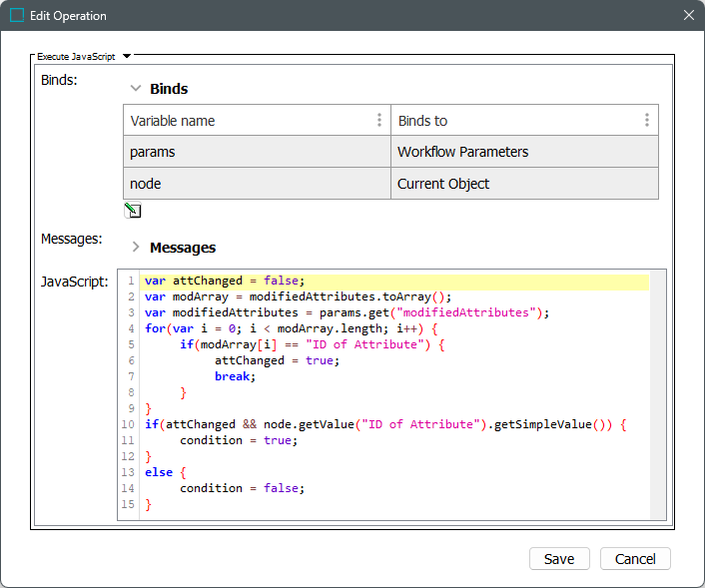Click the edit binds pencil icon
Image resolution: width=705 pixels, height=588 pixels.
(132, 210)
